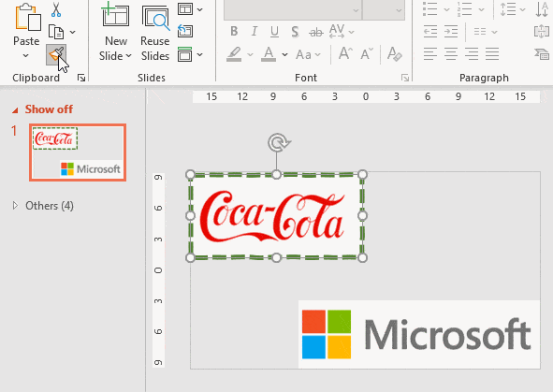The height and width of the screenshot is (392, 553).
Task: Open the Layout dropdown arrow
Action: coord(200,9)
